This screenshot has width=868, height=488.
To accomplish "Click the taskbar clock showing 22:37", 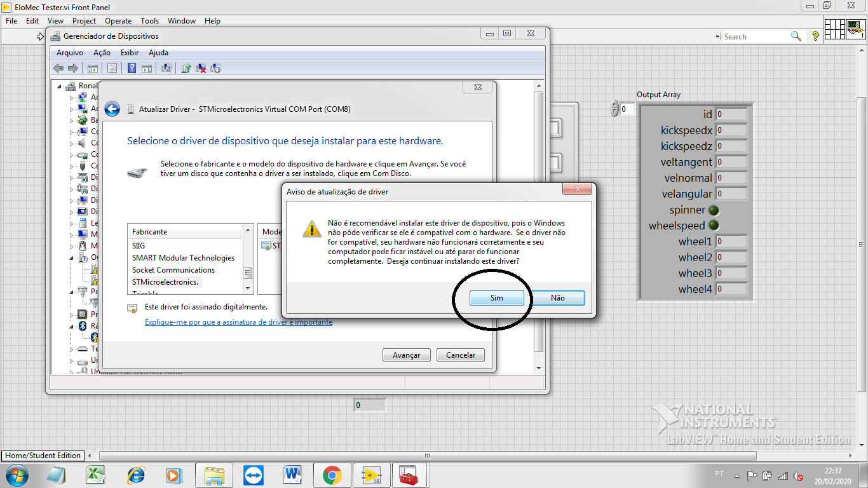I will 832,475.
